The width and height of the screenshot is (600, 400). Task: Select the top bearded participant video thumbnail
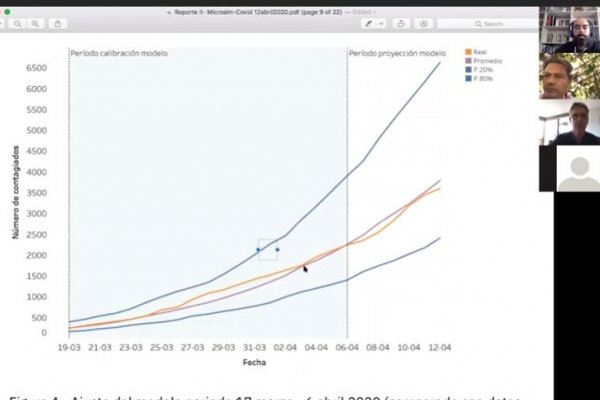(x=569, y=30)
